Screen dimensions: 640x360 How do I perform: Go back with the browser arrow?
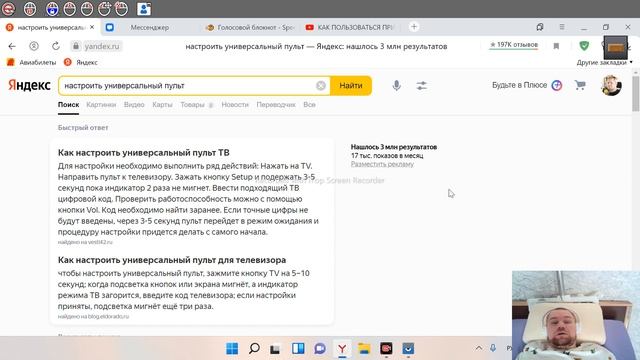[12, 46]
